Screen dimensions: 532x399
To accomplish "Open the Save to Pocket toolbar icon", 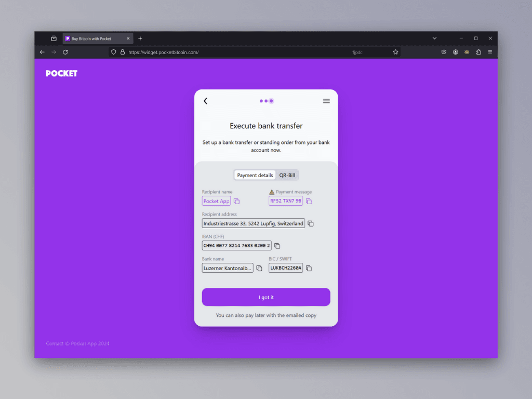I will (444, 52).
